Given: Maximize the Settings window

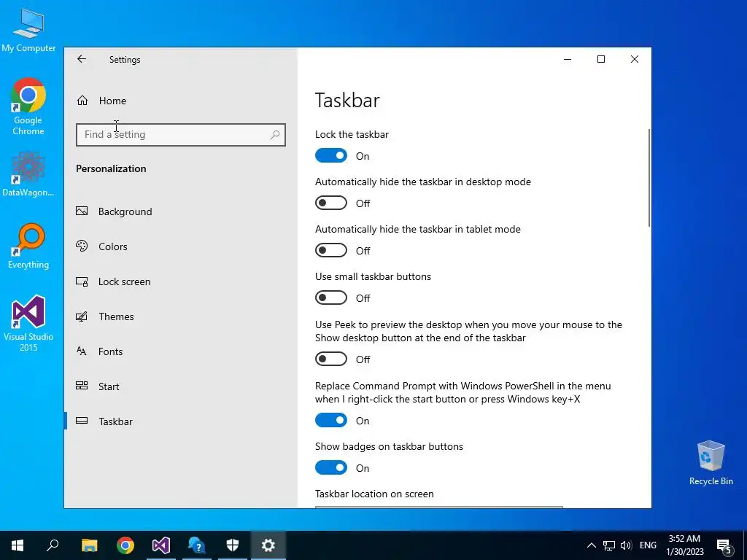Looking at the screenshot, I should 601,59.
